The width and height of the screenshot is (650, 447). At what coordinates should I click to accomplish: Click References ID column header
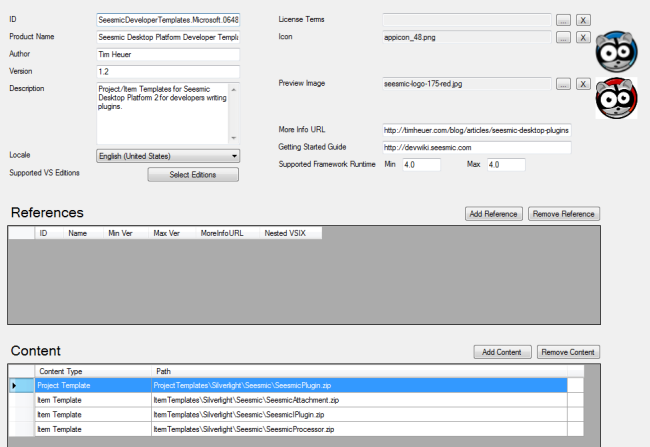[x=49, y=233]
